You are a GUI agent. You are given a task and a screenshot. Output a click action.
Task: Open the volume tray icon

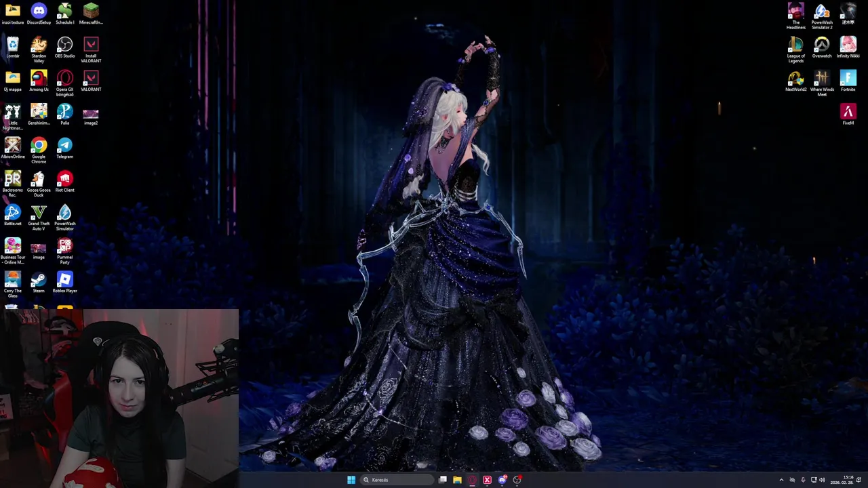pyautogui.click(x=823, y=480)
